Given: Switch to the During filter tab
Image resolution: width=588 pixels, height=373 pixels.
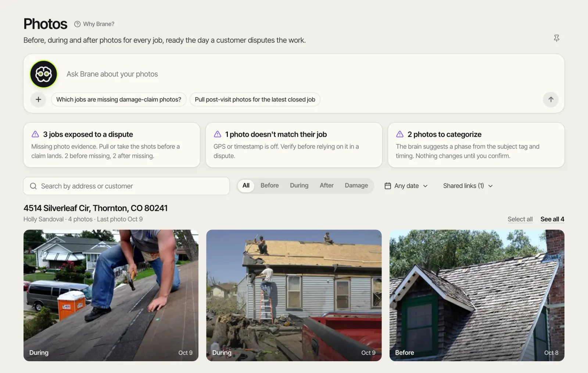Looking at the screenshot, I should coord(299,185).
